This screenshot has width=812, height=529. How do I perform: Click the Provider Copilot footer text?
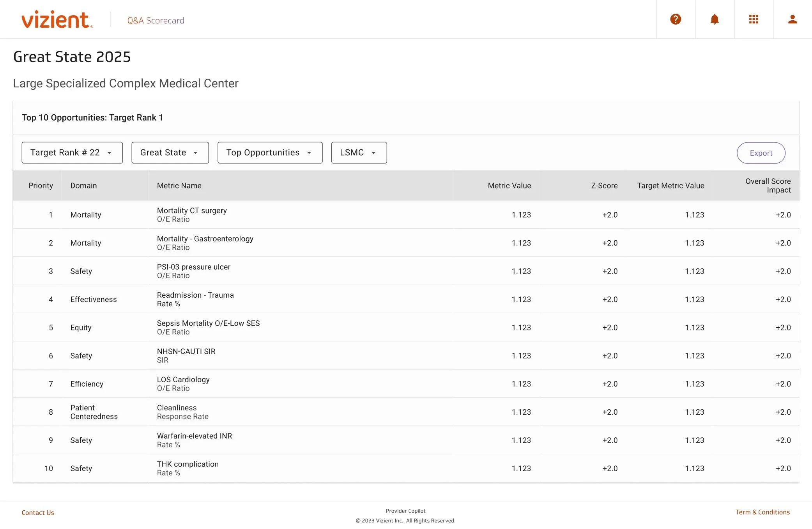(405, 510)
